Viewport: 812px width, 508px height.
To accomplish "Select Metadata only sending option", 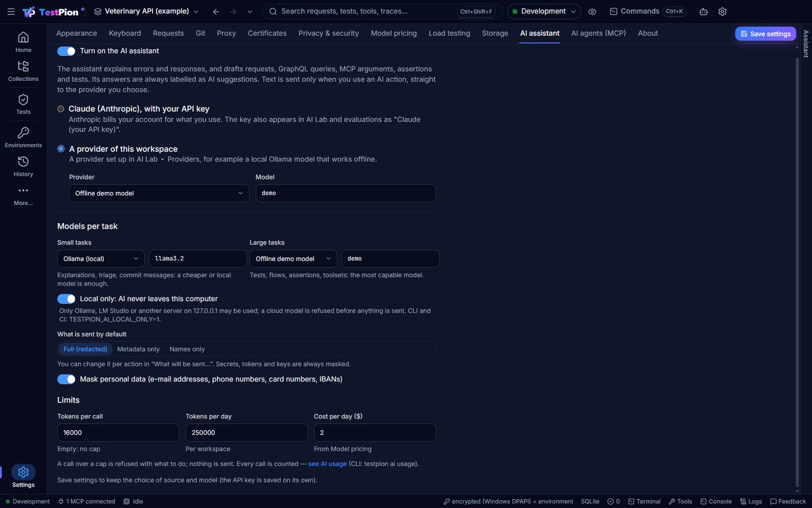I will pyautogui.click(x=138, y=349).
